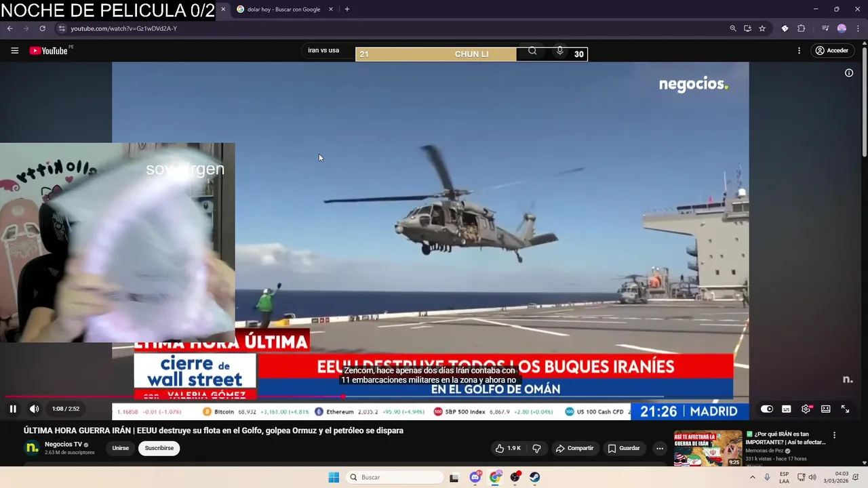
Task: Open the Negocios TV channel name link
Action: pyautogui.click(x=63, y=445)
